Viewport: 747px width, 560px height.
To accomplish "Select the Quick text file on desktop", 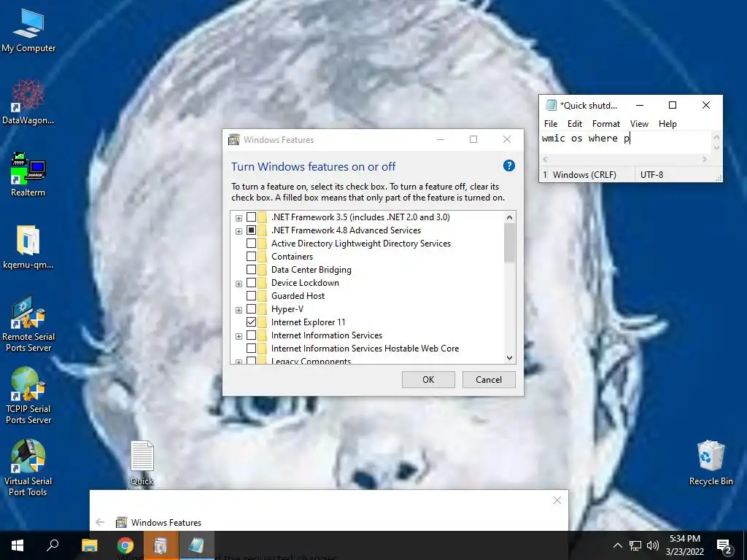I will tap(142, 463).
